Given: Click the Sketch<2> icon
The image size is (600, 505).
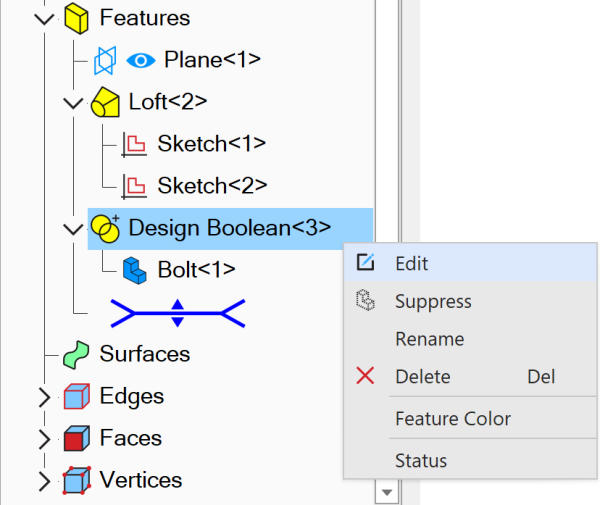Looking at the screenshot, I should [x=134, y=186].
